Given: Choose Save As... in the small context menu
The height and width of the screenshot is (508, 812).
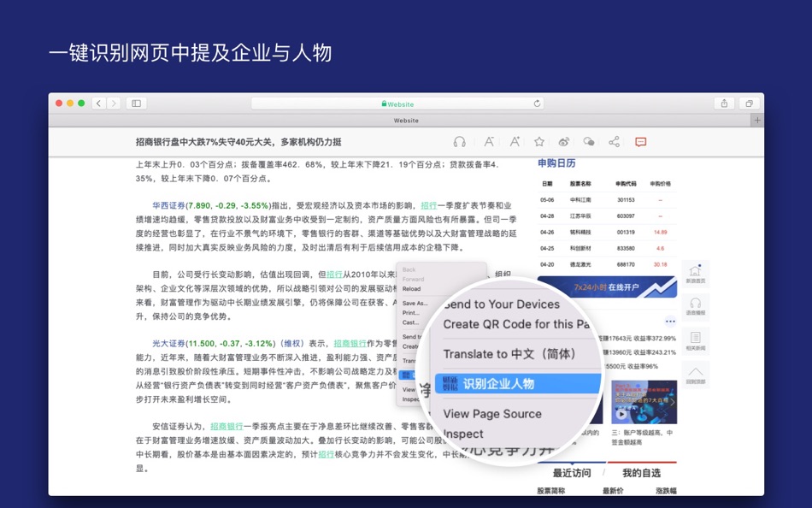Looking at the screenshot, I should [415, 304].
